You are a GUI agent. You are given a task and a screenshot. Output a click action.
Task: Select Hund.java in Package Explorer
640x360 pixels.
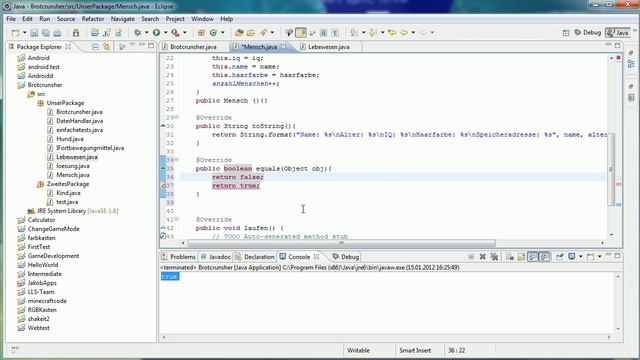pyautogui.click(x=70, y=139)
